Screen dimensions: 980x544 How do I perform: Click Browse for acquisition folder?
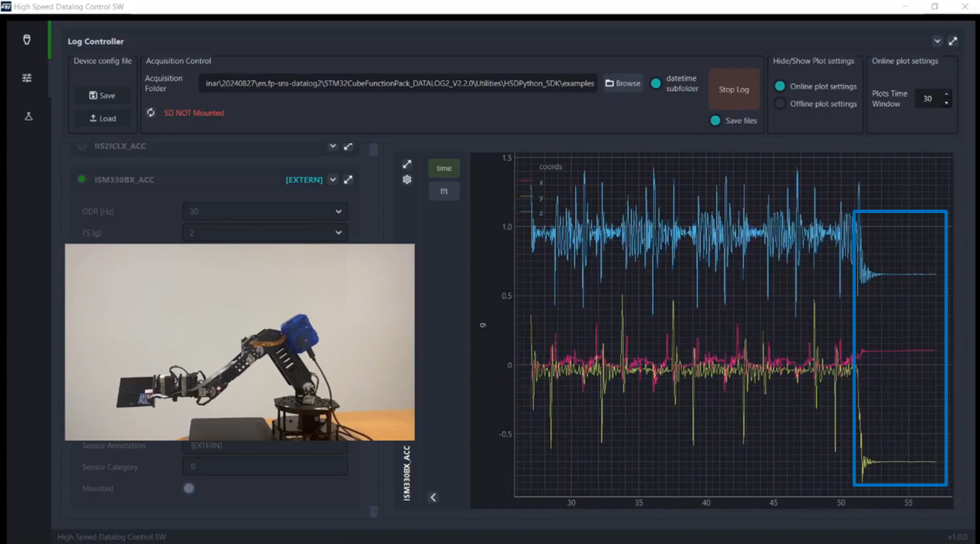click(623, 83)
